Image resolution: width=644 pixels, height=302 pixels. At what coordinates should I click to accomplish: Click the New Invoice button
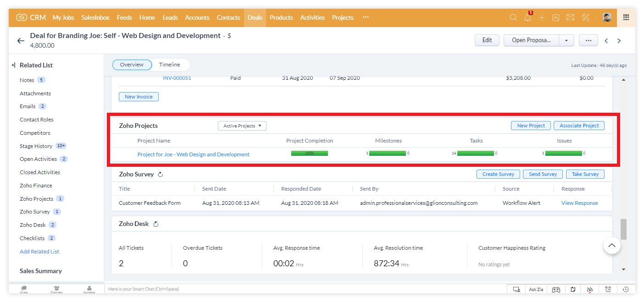click(139, 97)
